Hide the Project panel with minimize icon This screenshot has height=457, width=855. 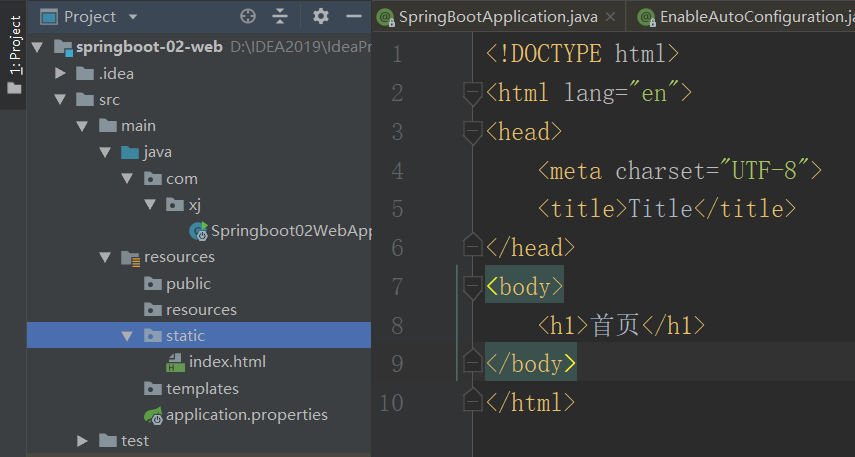click(353, 16)
